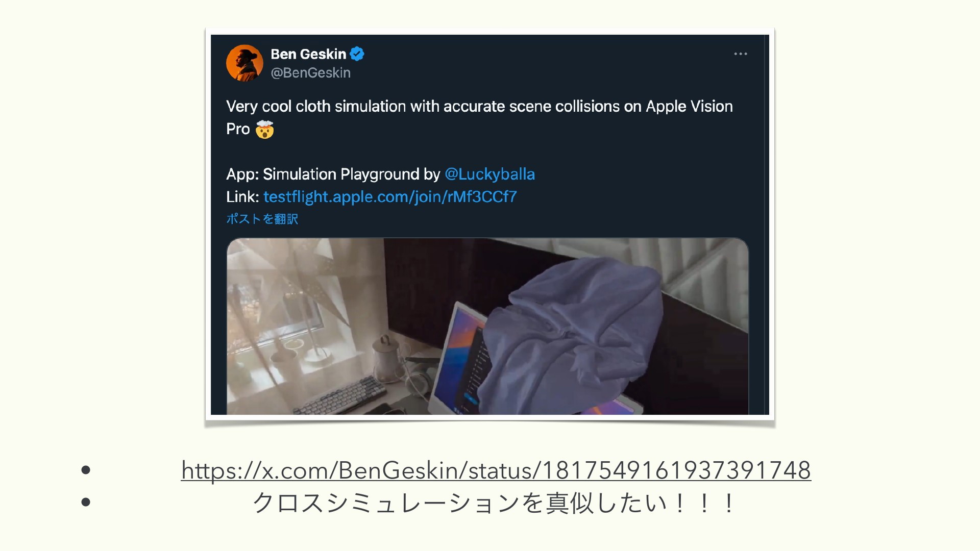Viewport: 980px width, 551px height.
Task: Open the @Luckyballa mention link
Action: pos(489,174)
